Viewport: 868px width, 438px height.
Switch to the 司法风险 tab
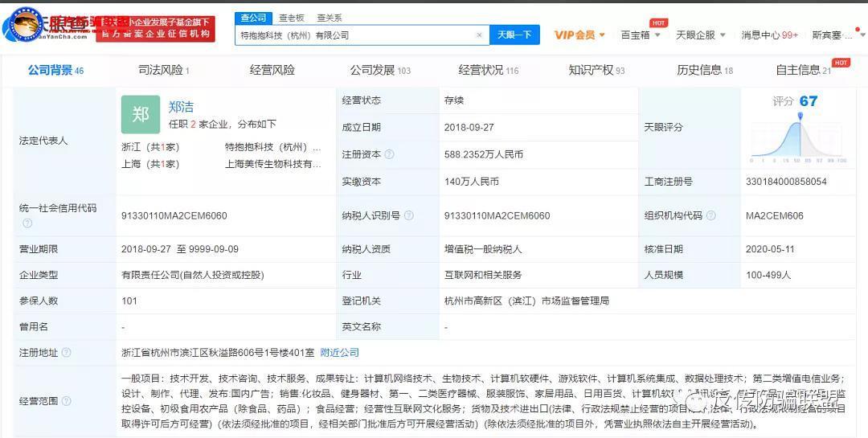click(163, 71)
